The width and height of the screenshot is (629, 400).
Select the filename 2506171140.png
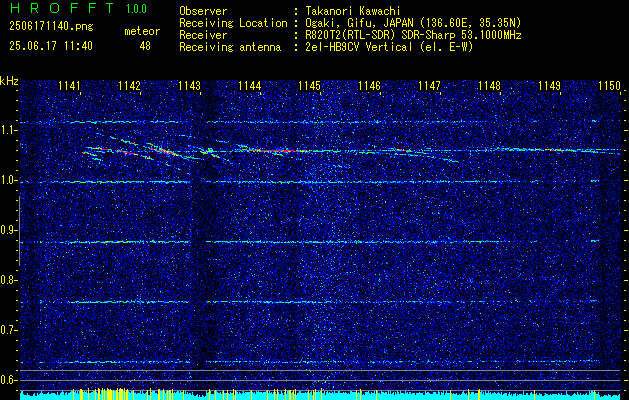tap(51, 26)
